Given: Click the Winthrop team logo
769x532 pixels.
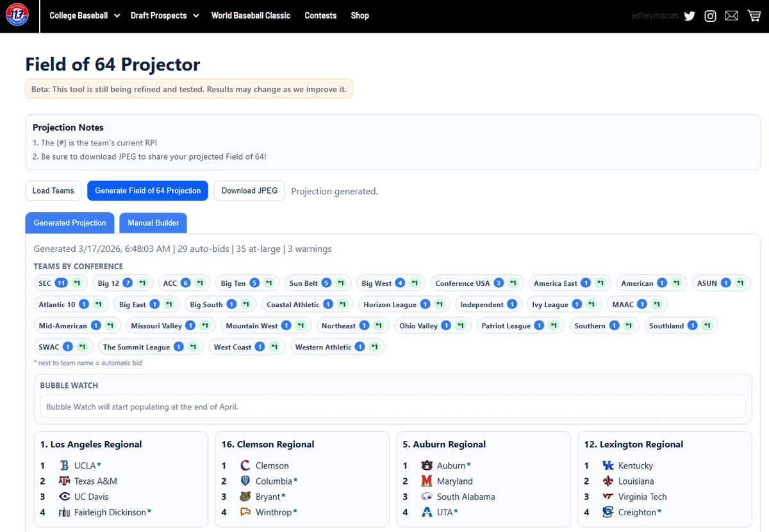Looking at the screenshot, I should pos(245,512).
